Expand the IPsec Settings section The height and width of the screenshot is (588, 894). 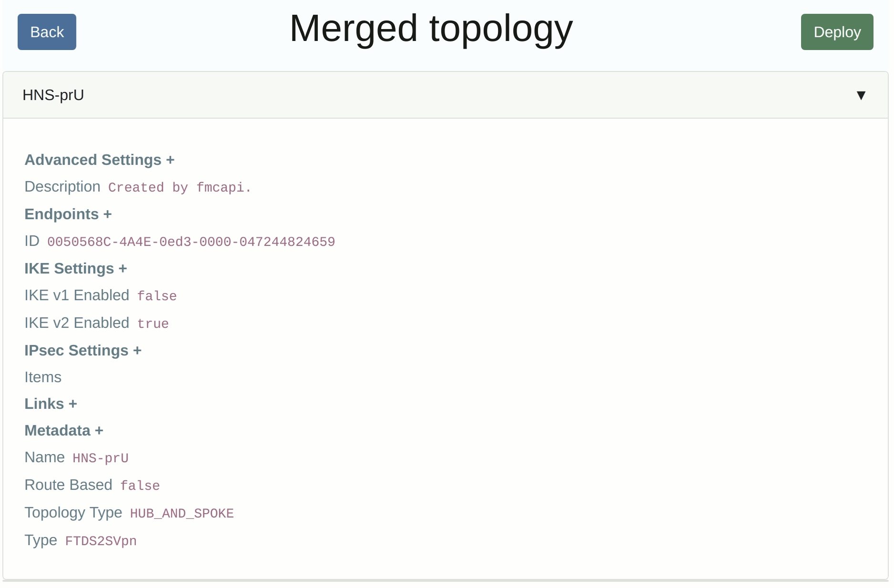point(83,350)
